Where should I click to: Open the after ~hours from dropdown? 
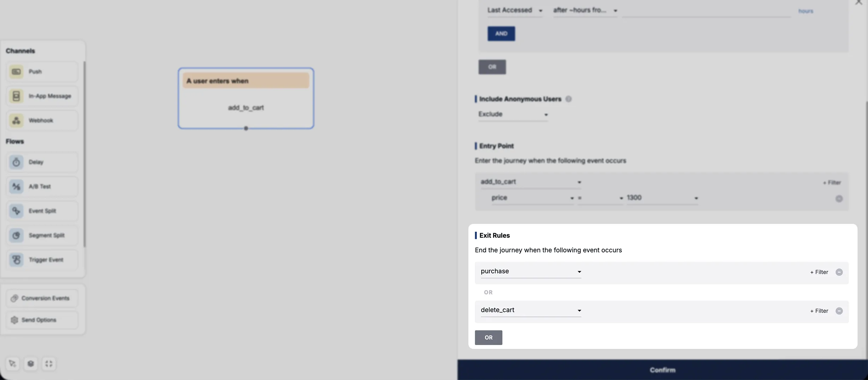[x=585, y=10]
